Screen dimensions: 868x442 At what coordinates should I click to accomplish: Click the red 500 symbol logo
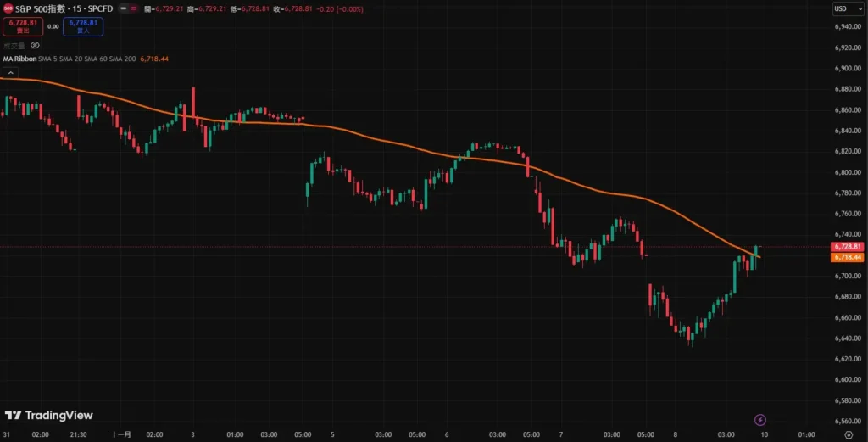[7, 8]
